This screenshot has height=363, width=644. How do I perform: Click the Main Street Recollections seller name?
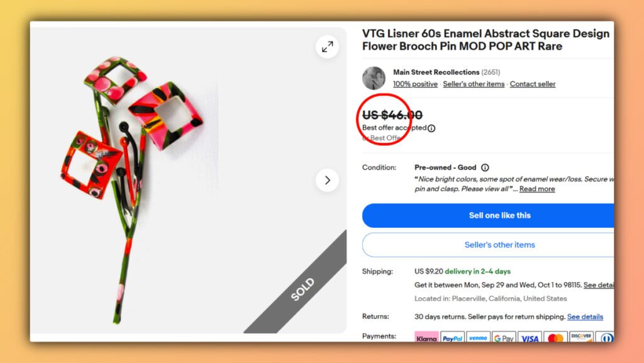(x=436, y=72)
